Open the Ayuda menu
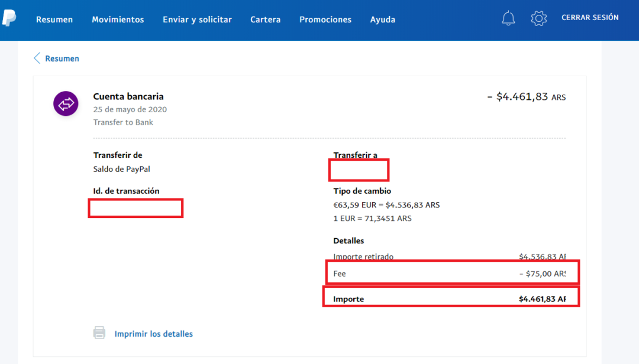639x364 pixels. [382, 19]
